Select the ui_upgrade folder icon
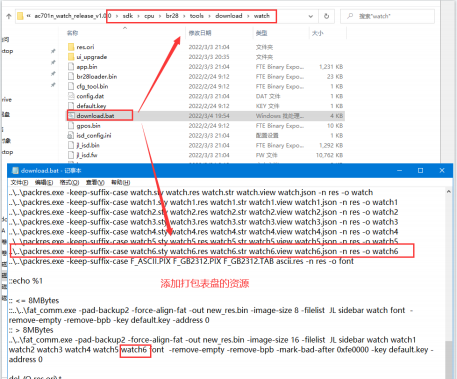This screenshot has width=457, height=379. [71, 57]
